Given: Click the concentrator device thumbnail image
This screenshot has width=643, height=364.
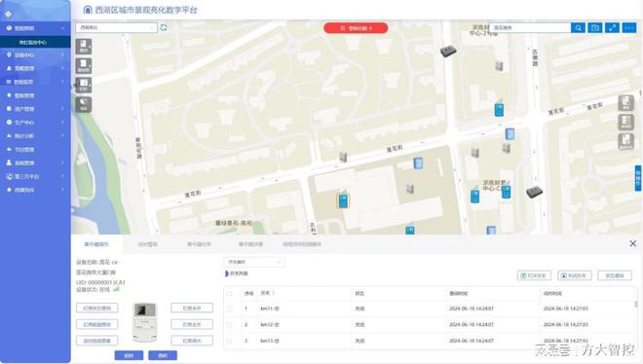Looking at the screenshot, I should tap(145, 323).
